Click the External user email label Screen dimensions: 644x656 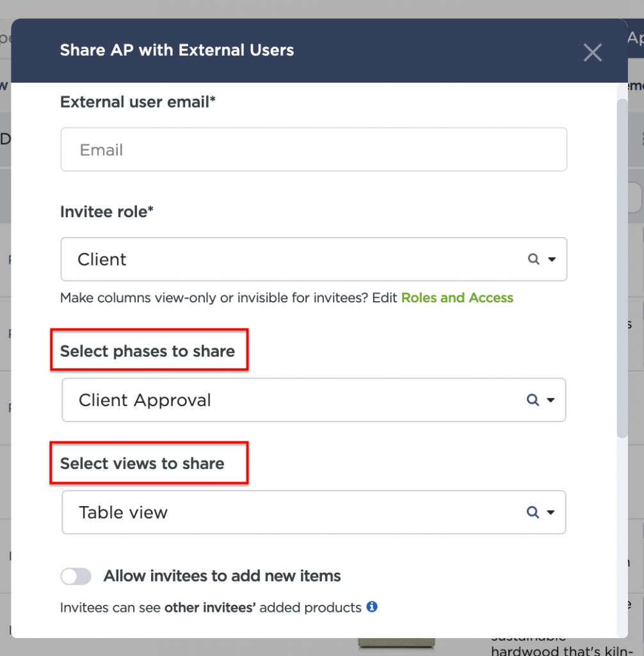point(138,102)
